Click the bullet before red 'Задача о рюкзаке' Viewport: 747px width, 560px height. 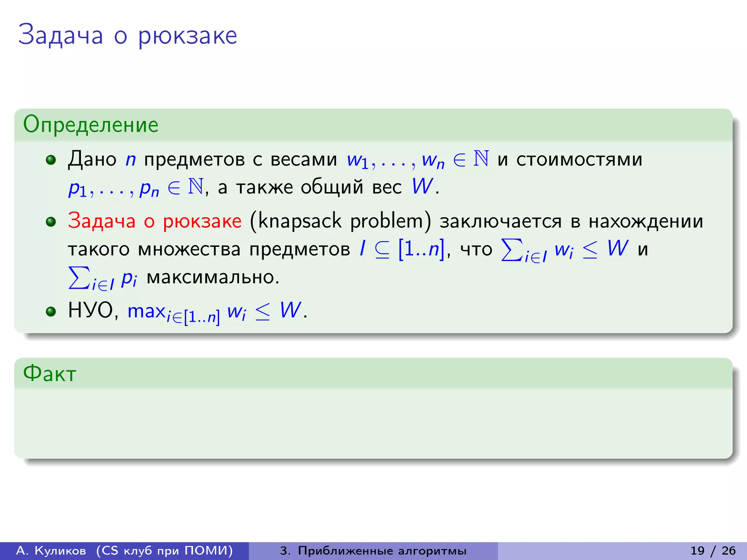(x=51, y=222)
